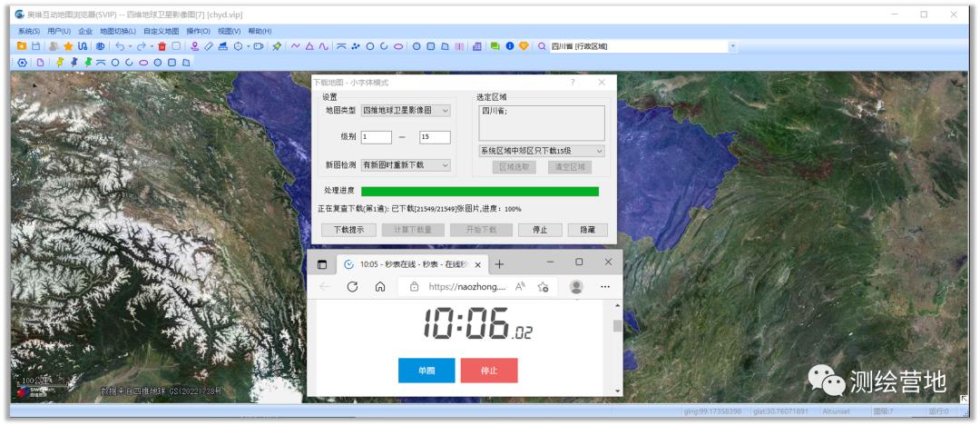Select the purple curve drawing tool
This screenshot has height=426, width=980.
pyautogui.click(x=323, y=46)
